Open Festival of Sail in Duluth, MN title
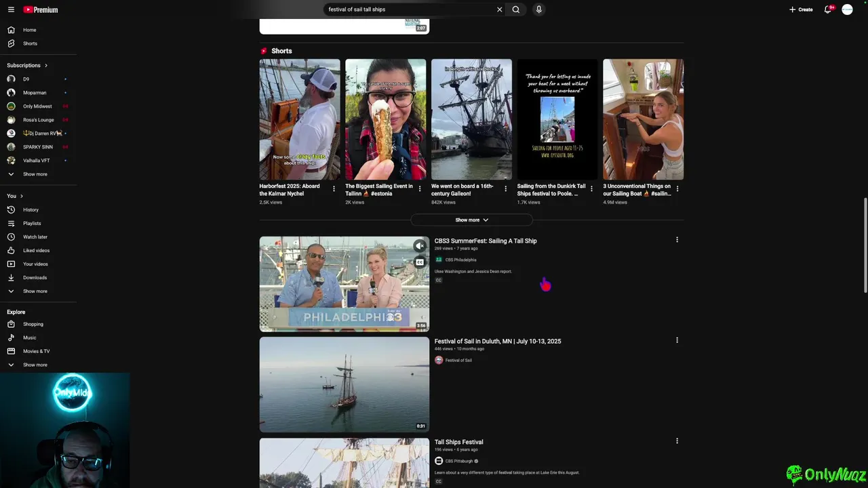868x488 pixels. (x=498, y=342)
